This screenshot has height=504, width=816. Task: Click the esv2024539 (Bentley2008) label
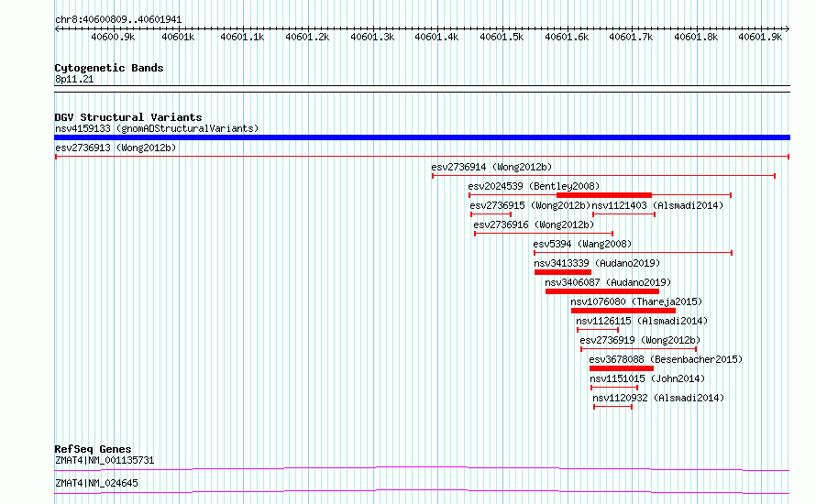coord(534,186)
